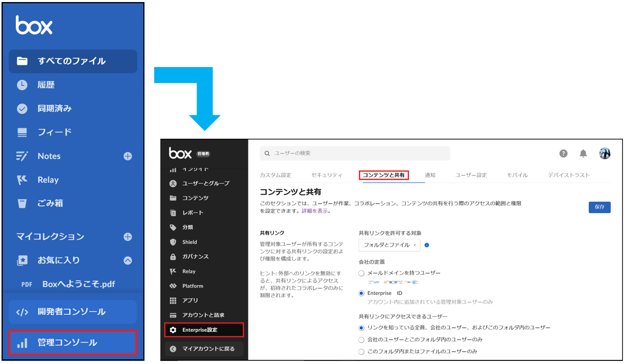This screenshot has width=626, height=364.
Task: Click info icon beside フォルダとファイル
Action: [427, 245]
